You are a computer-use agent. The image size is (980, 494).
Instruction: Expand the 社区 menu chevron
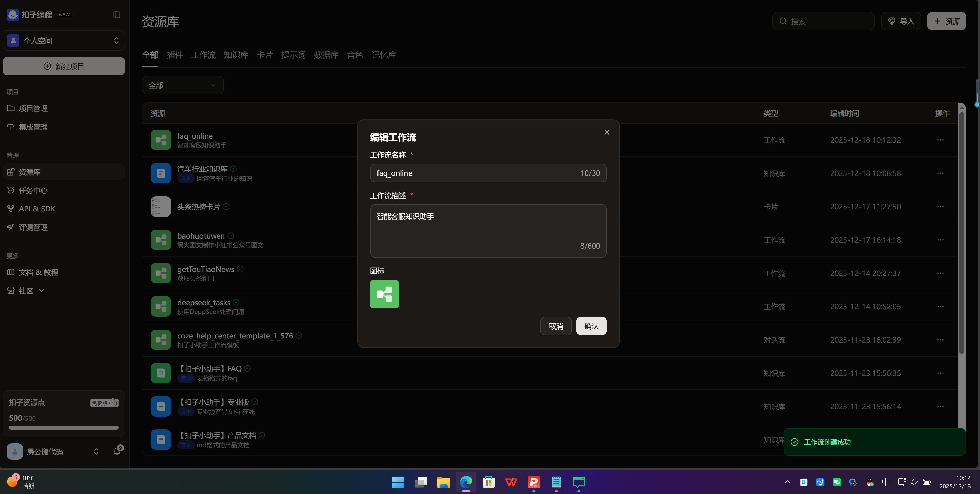tap(42, 291)
